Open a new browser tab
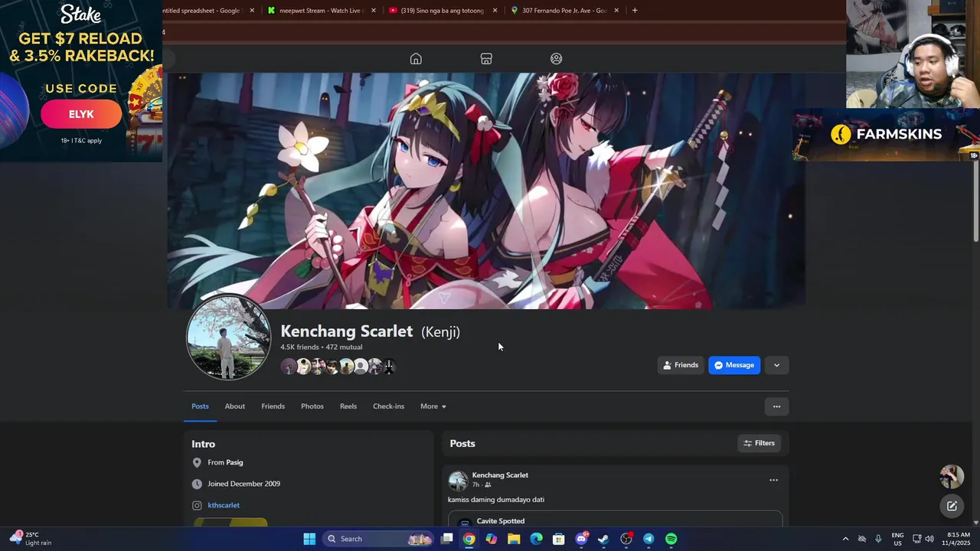Screen dimensions: 980x551 pyautogui.click(x=635, y=11)
